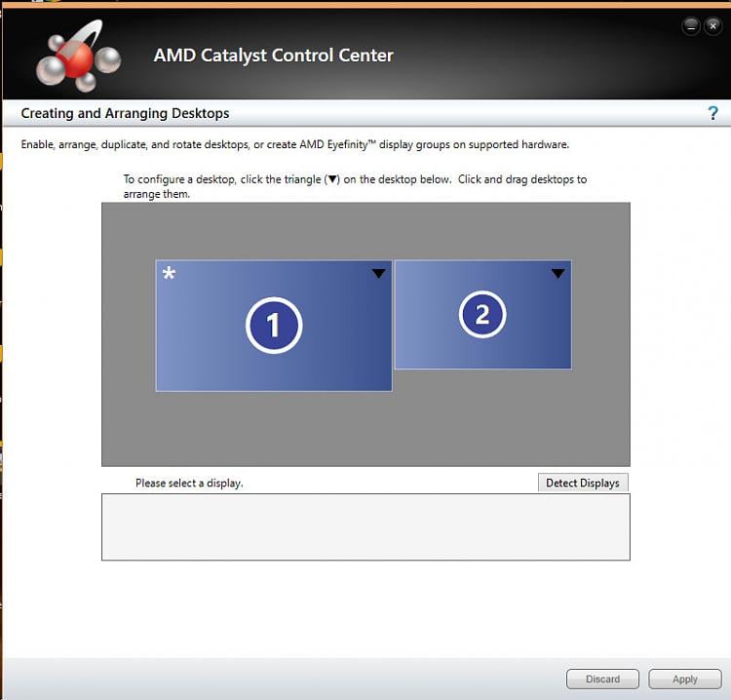This screenshot has width=731, height=700.
Task: Expand desktop 2 triangle menu
Action: click(x=558, y=273)
